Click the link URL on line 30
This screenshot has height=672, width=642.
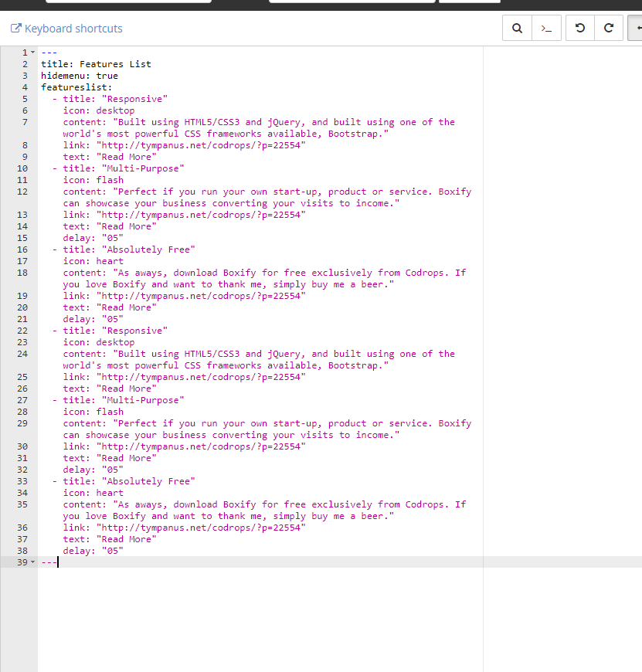pyautogui.click(x=201, y=446)
